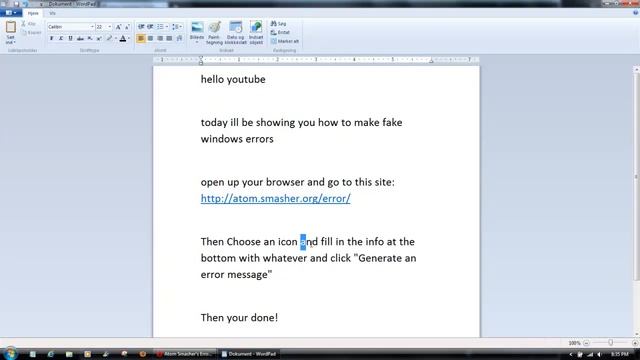
Task: Insert a picture with the Billede icon
Action: click(x=197, y=27)
